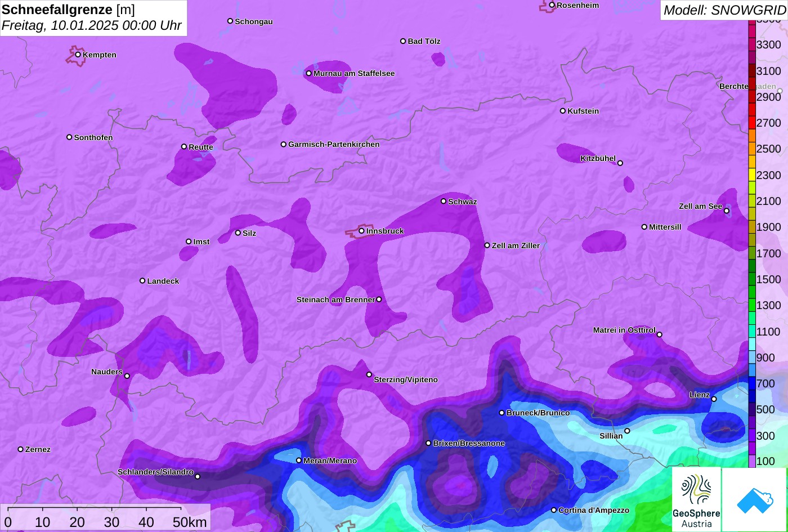Click the blue cloud logo icon

pyautogui.click(x=755, y=500)
